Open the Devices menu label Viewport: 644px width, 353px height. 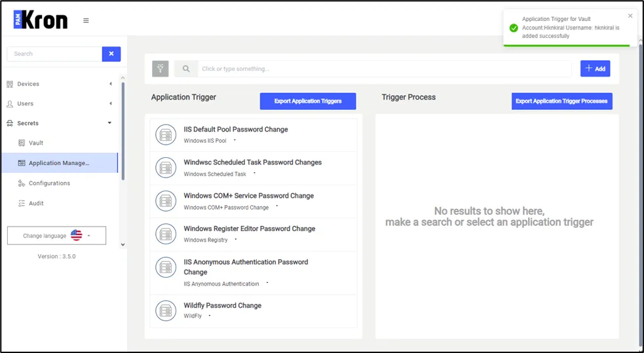[28, 84]
